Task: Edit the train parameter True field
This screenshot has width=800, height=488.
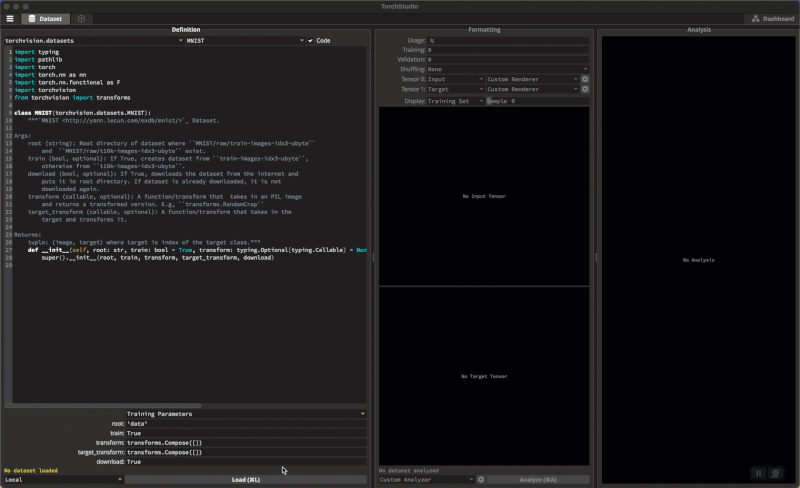Action: [x=246, y=433]
